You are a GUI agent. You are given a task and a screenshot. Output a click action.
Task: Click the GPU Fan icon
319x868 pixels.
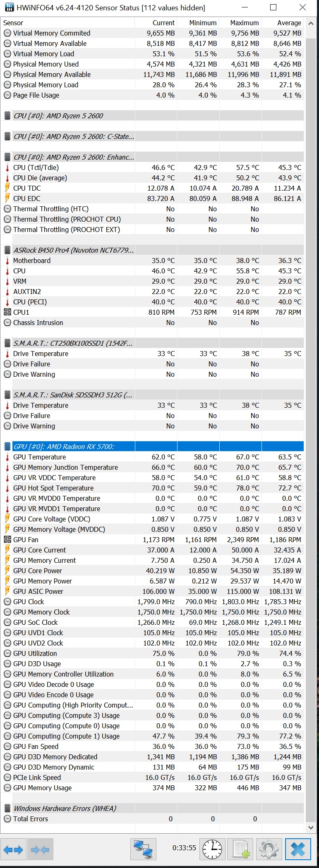pyautogui.click(x=7, y=540)
